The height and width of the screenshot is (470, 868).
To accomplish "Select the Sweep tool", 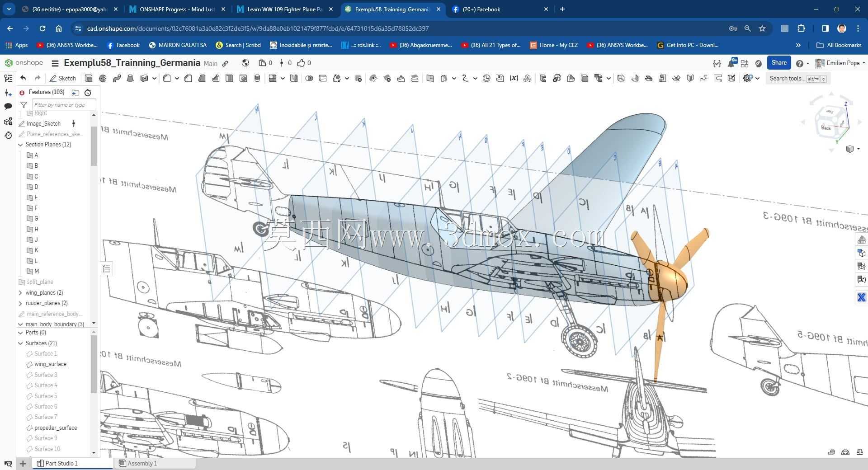I will coord(117,78).
